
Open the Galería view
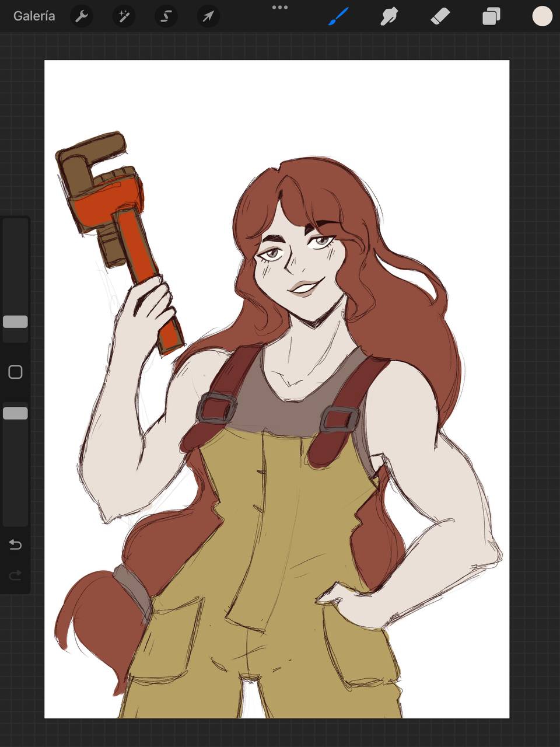tap(34, 16)
